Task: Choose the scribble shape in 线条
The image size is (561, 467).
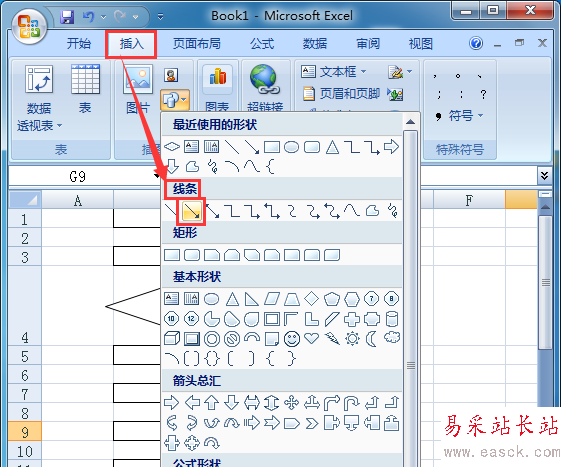Action: [x=392, y=211]
